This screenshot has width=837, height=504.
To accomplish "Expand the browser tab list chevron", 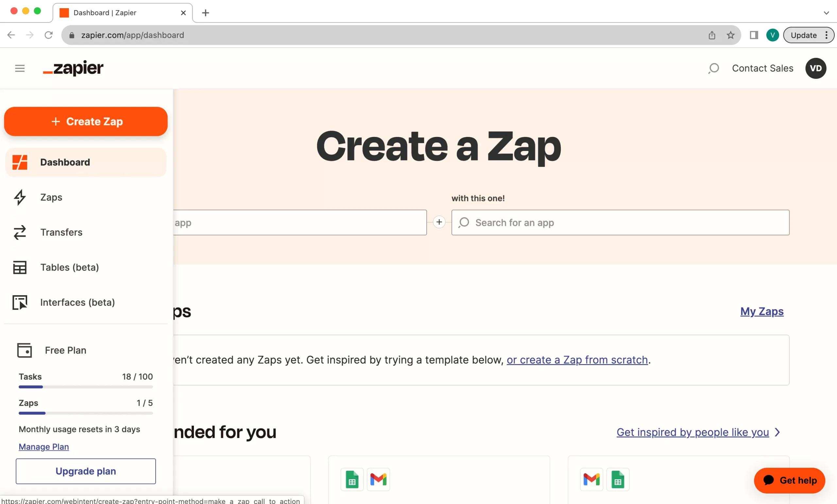I will click(826, 13).
